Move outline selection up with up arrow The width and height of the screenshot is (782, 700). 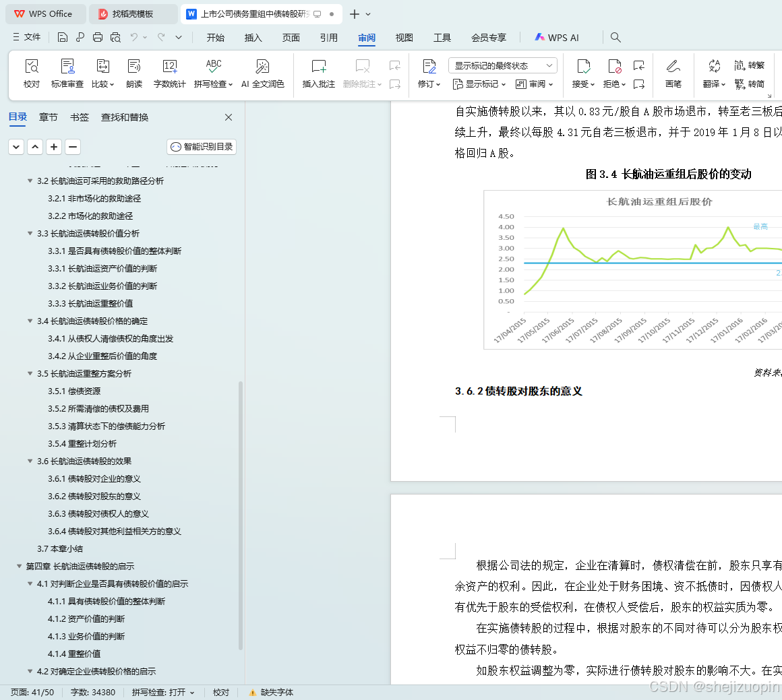pyautogui.click(x=35, y=147)
